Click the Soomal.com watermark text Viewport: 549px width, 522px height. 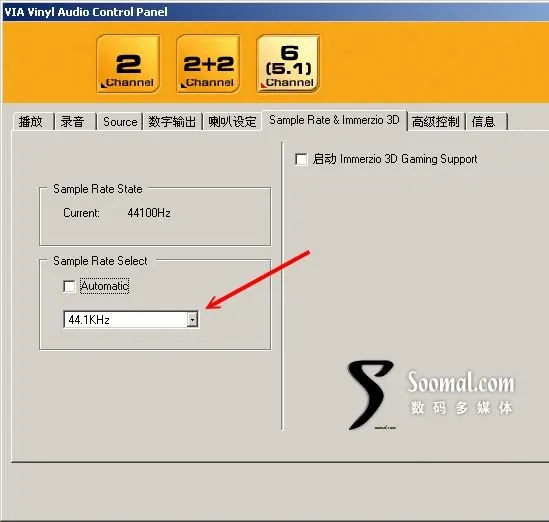click(x=461, y=382)
